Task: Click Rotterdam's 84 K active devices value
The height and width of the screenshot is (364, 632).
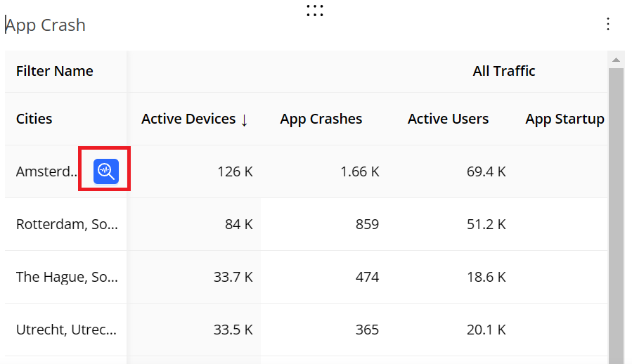Action: coord(238,224)
